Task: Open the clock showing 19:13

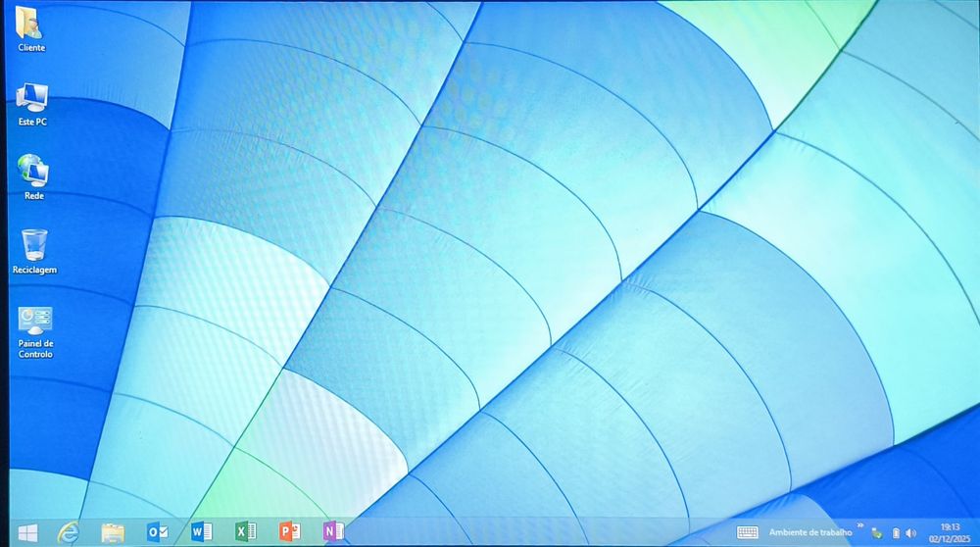Action: pyautogui.click(x=950, y=532)
